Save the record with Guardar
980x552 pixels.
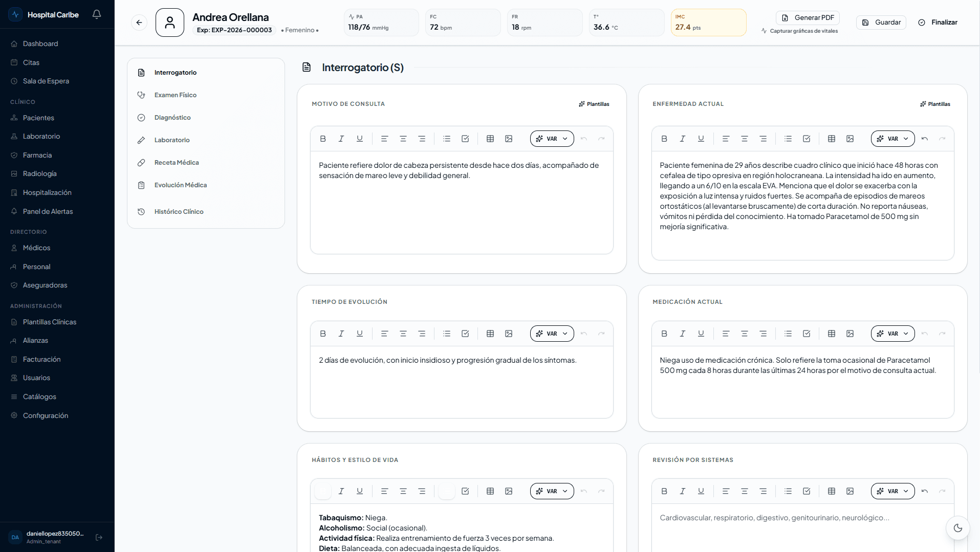[881, 23]
